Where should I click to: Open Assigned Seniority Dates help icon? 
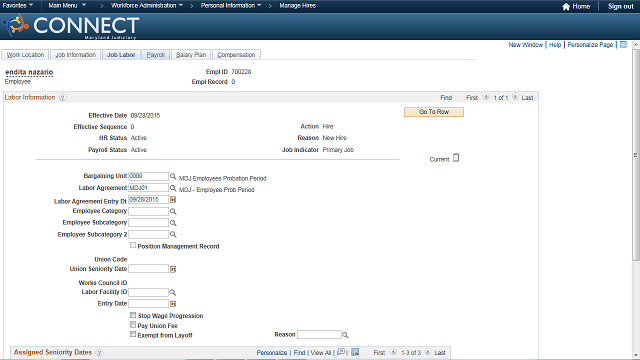pos(99,353)
